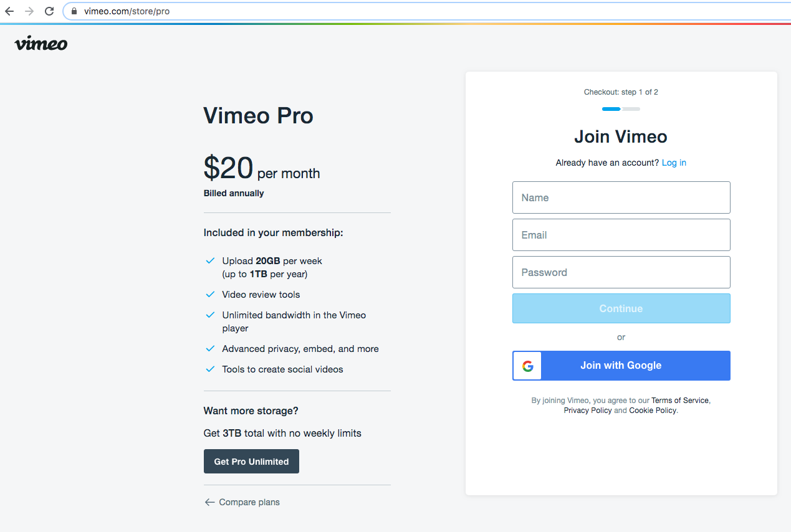
Task: Click the browser forward arrow
Action: [29, 11]
